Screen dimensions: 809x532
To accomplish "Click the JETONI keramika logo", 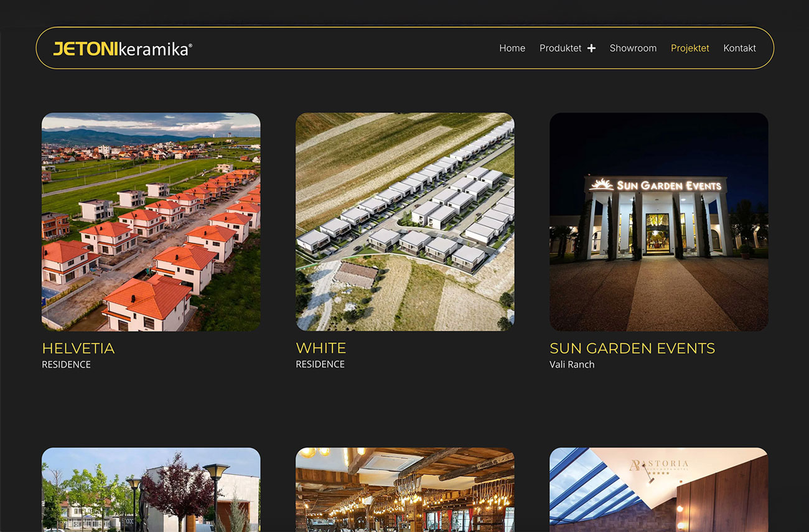I will coord(123,49).
